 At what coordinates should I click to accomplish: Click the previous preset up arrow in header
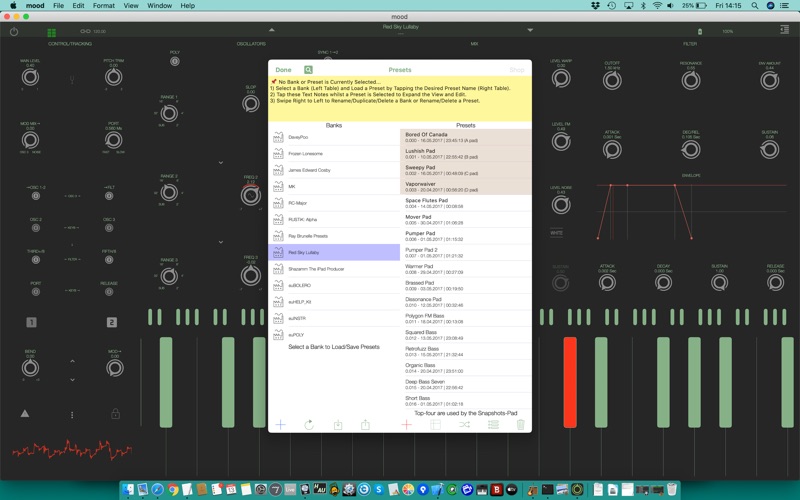[271, 30]
